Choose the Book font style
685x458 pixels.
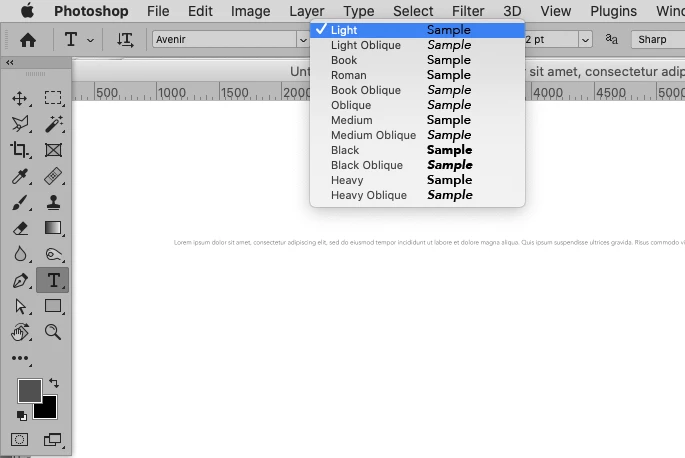coord(417,60)
